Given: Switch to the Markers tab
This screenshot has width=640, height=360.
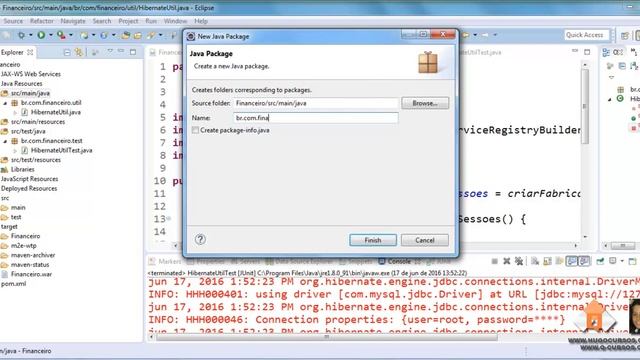Looking at the screenshot, I should point(165,261).
